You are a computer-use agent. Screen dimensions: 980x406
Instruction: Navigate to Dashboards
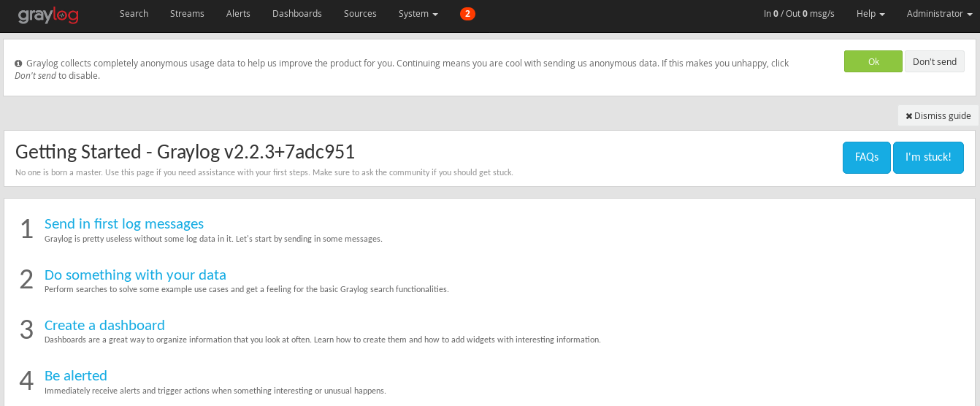(296, 13)
